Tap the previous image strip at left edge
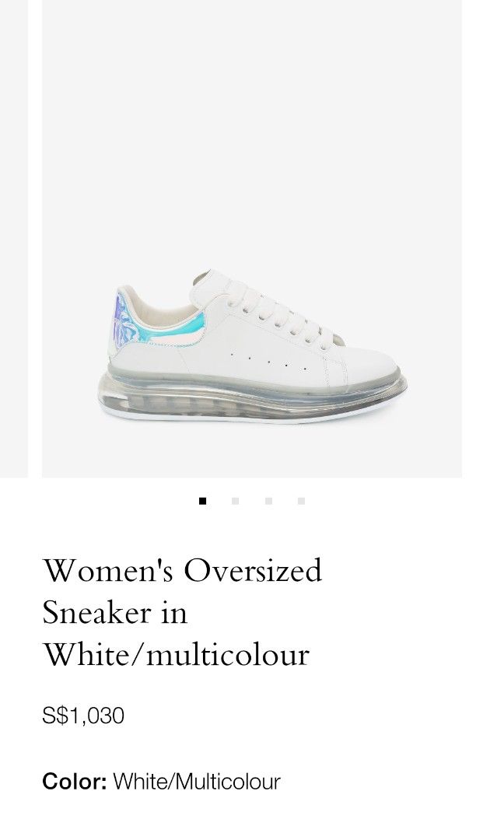This screenshot has width=504, height=840. [14, 239]
